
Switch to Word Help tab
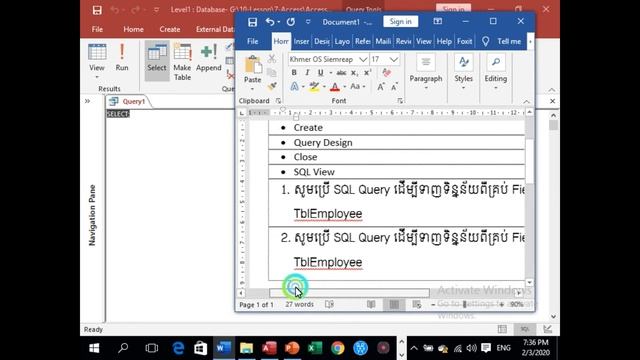pyautogui.click(x=444, y=41)
